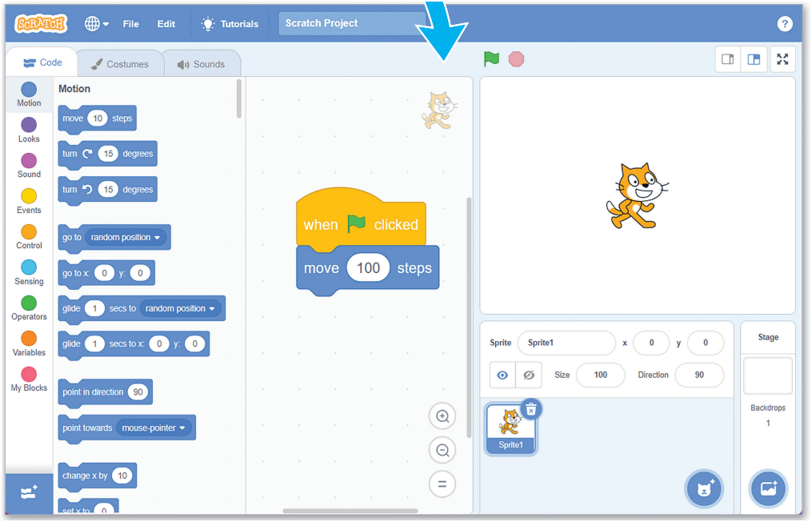Delete Sprite1 using the trash icon
Image resolution: width=812 pixels, height=522 pixels.
[531, 409]
